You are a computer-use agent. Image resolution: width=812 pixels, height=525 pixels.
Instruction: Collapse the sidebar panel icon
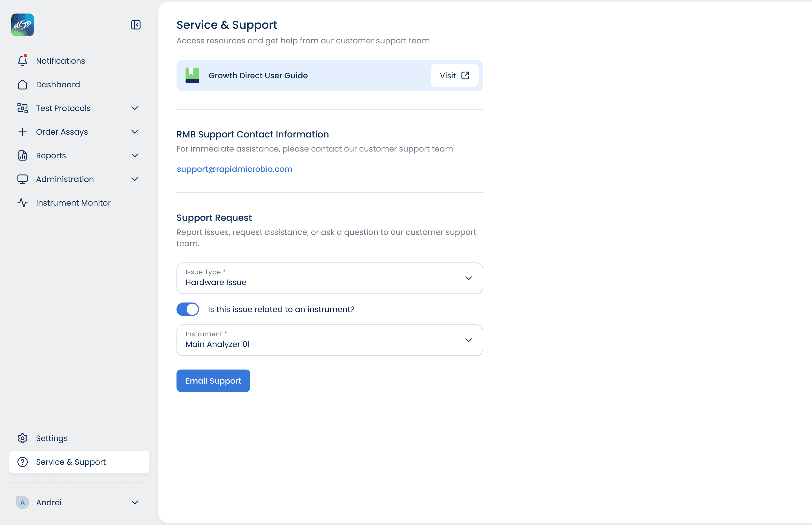click(x=136, y=25)
